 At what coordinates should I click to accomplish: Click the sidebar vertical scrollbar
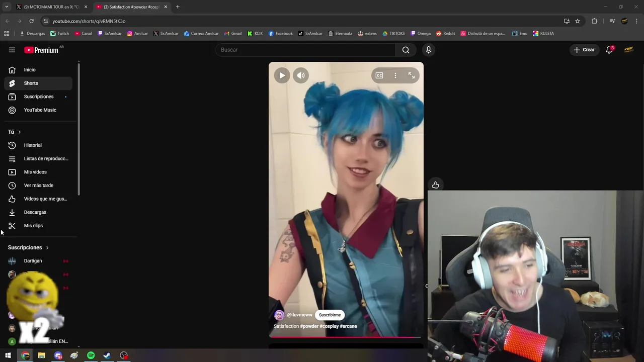[79, 128]
